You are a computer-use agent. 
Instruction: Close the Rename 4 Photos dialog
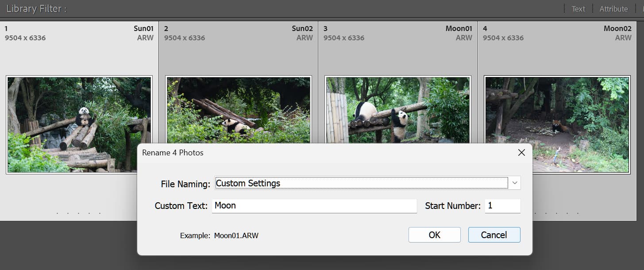click(521, 153)
